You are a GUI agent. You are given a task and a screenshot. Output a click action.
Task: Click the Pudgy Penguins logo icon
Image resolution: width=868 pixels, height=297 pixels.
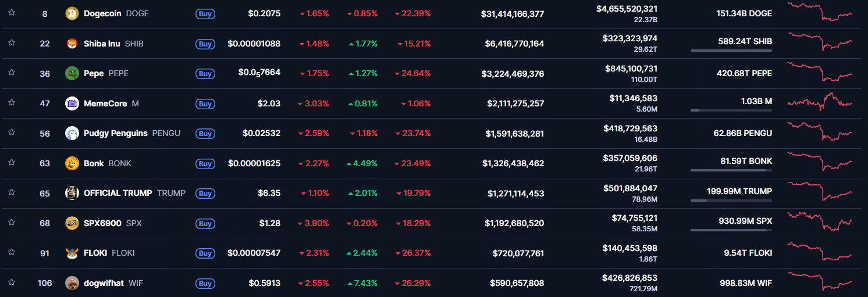[x=72, y=133]
